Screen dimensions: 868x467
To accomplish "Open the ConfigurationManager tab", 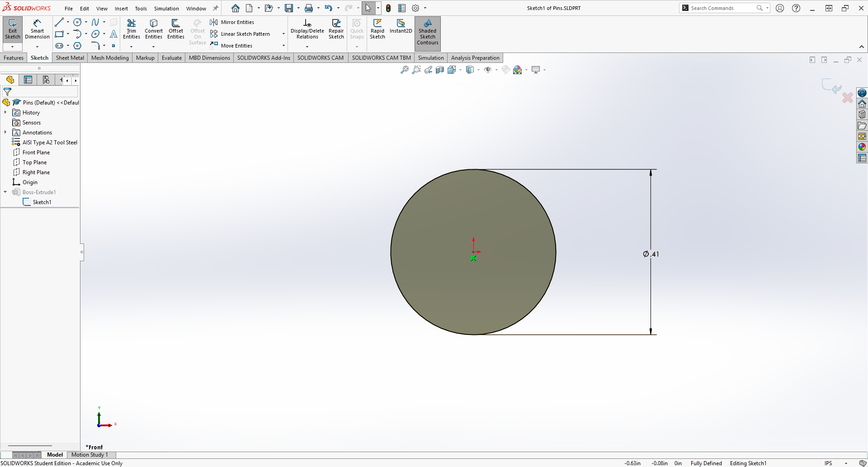I will (x=46, y=80).
